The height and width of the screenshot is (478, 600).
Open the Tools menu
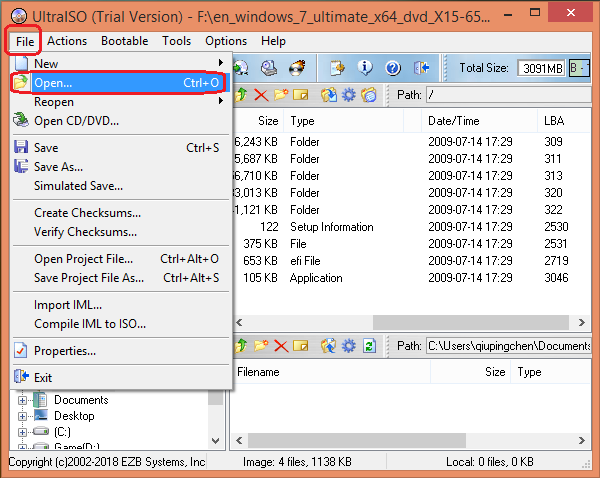point(176,41)
